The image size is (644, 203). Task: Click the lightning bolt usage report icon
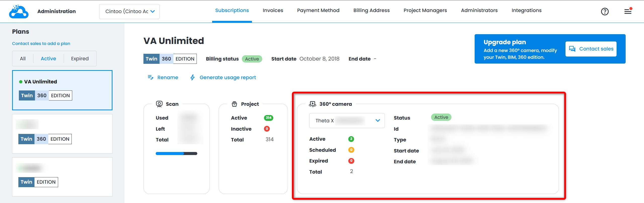pos(193,77)
